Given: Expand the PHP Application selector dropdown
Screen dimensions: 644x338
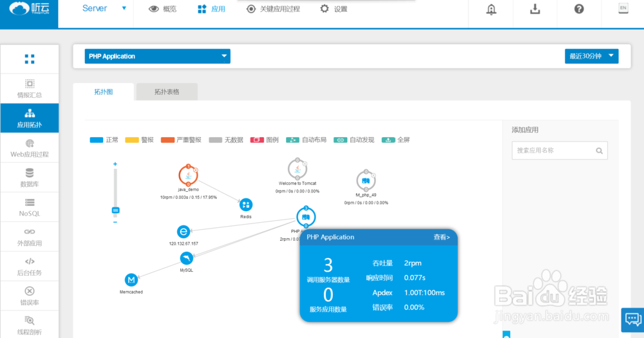Looking at the screenshot, I should (157, 56).
